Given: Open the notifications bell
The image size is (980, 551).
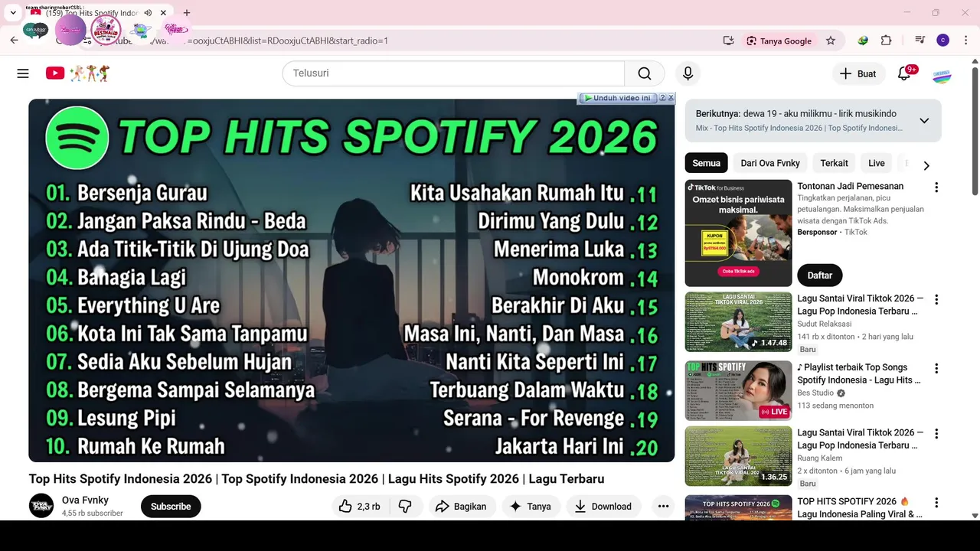Looking at the screenshot, I should pos(904,73).
